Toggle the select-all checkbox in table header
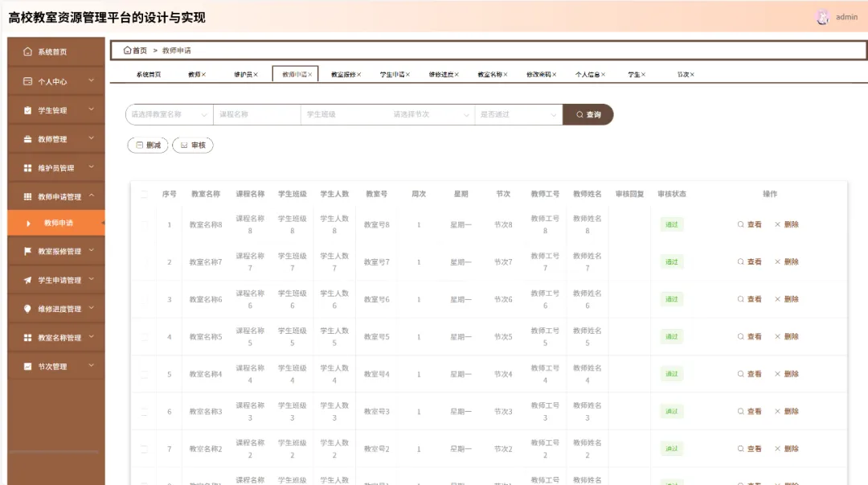 click(145, 194)
